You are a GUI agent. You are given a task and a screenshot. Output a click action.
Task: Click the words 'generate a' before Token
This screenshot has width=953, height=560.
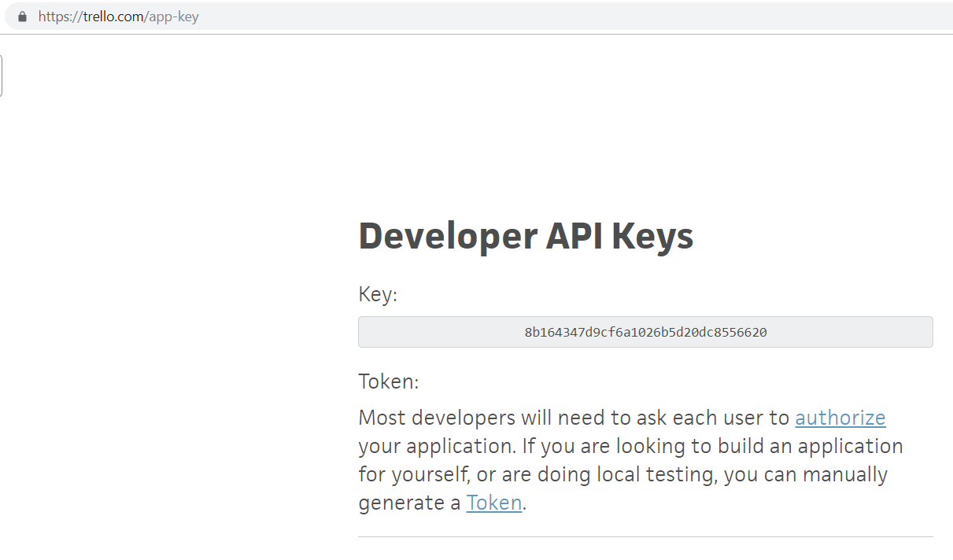point(409,503)
